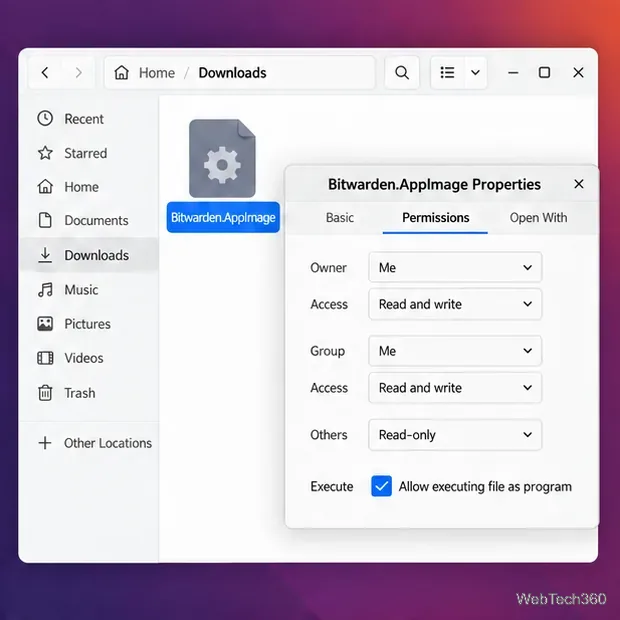Open the Owner dropdown
The image size is (620, 620).
point(455,267)
